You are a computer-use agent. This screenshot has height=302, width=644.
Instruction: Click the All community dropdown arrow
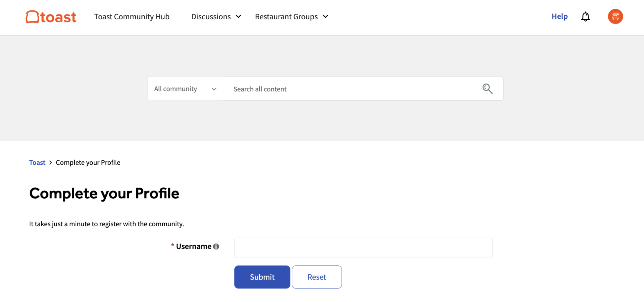point(214,89)
